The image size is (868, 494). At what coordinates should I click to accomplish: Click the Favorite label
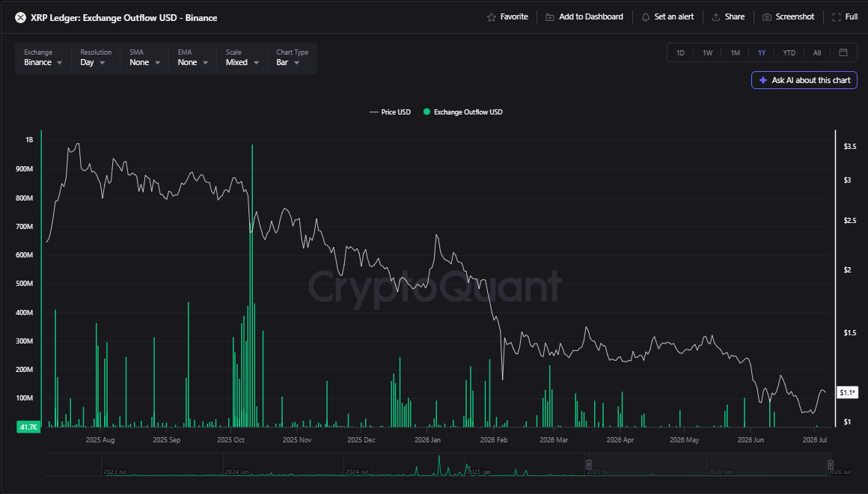pos(514,17)
